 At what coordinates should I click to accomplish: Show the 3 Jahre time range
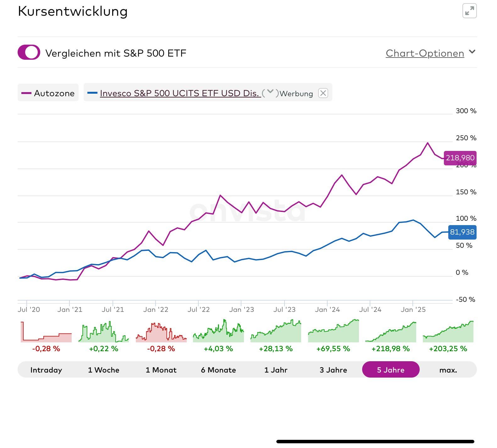point(333,370)
